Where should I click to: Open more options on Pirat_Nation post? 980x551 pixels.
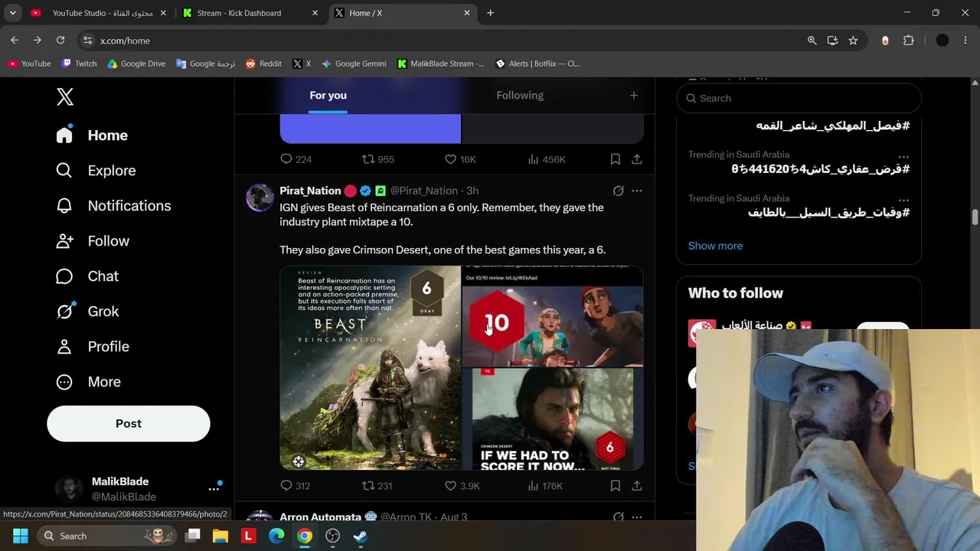click(x=637, y=191)
